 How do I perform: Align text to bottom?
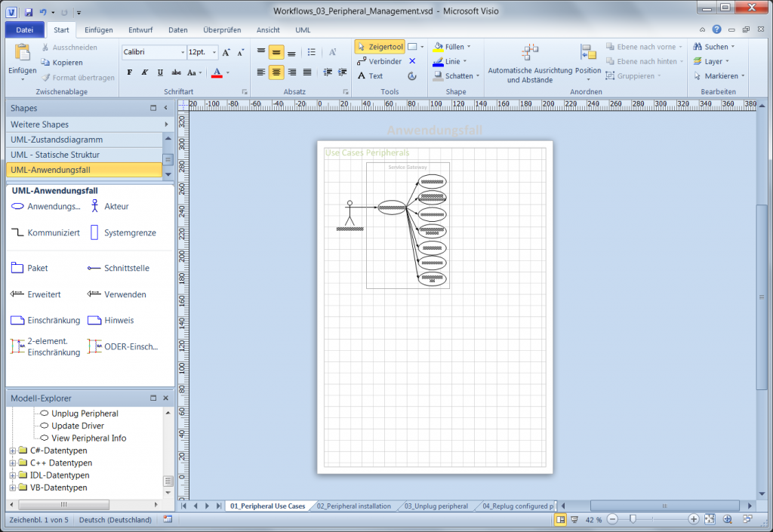[x=292, y=52]
